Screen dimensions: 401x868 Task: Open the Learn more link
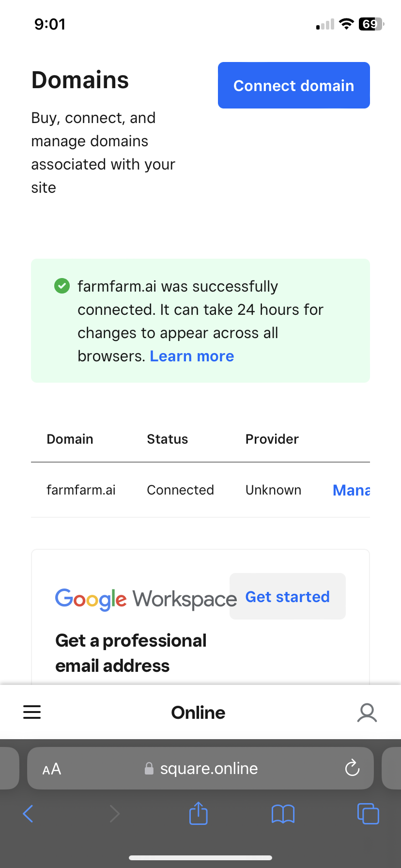(x=192, y=356)
